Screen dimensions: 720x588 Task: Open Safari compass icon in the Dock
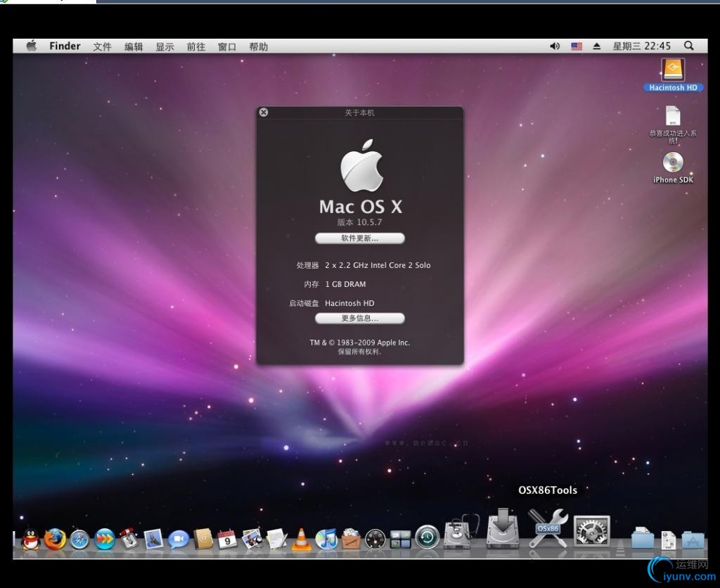(x=79, y=539)
